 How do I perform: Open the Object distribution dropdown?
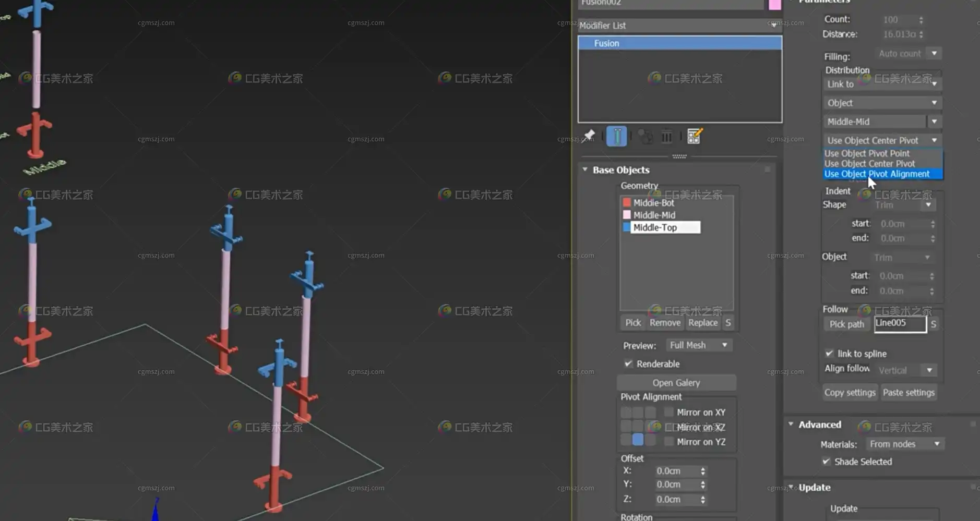882,103
